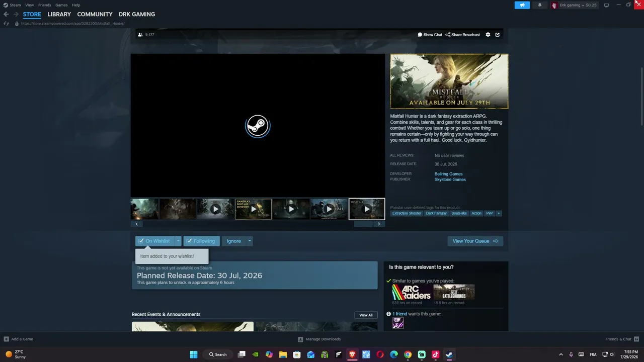Toggle the On Wishlist checkbox button

[154, 241]
